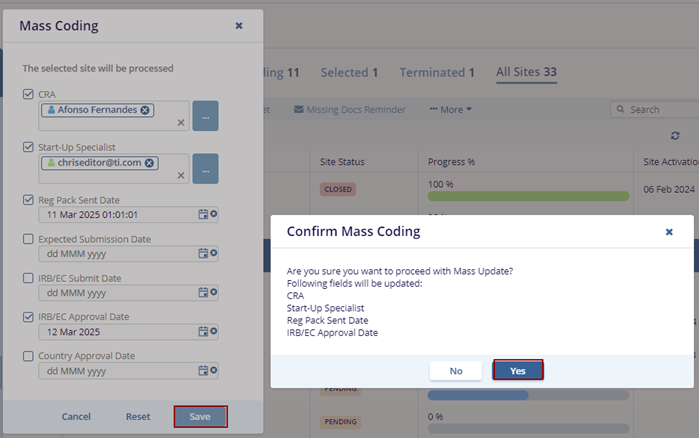
Task: Click the refresh icon above the table
Action: click(675, 136)
